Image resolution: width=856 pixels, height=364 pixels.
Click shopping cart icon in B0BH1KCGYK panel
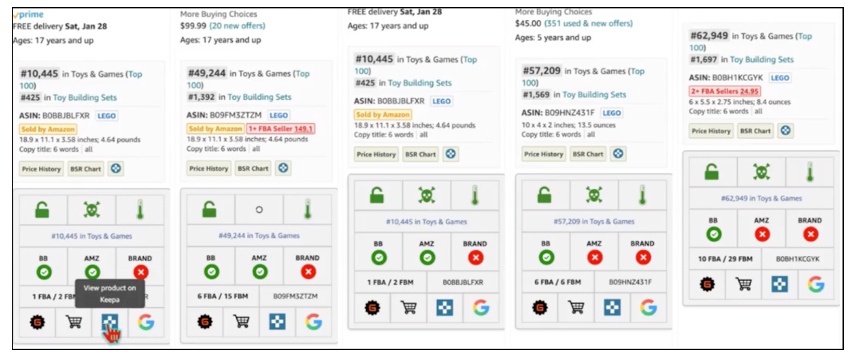(744, 284)
